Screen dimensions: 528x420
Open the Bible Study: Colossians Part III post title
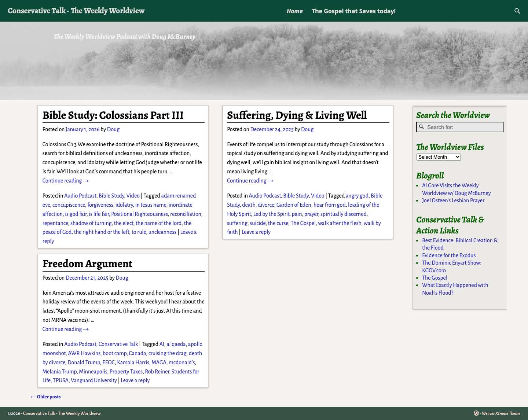coord(113,115)
